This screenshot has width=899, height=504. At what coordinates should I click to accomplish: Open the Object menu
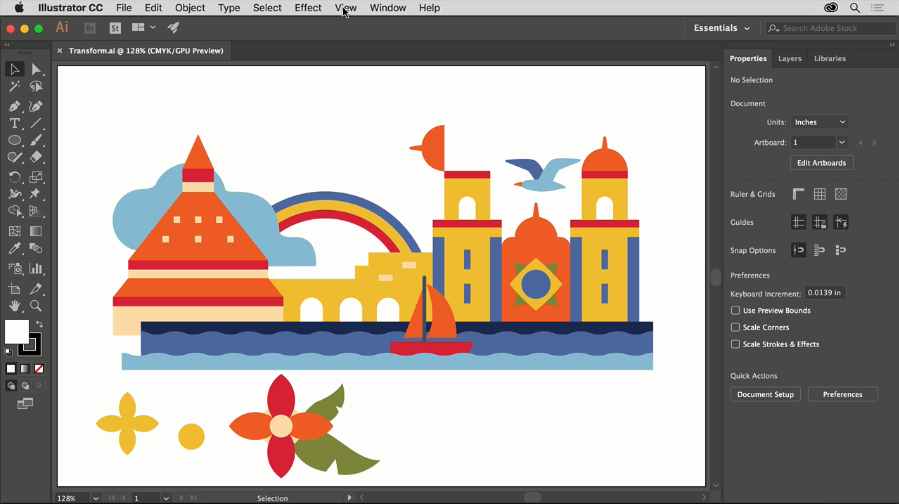[190, 8]
